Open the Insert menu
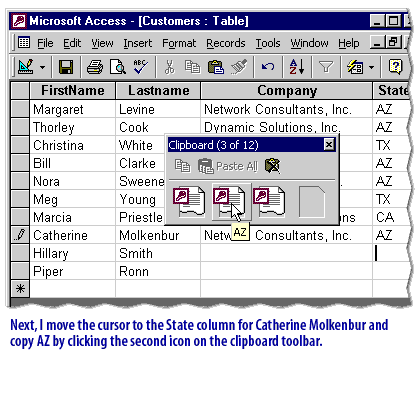Image resolution: width=420 pixels, height=420 pixels. (137, 43)
